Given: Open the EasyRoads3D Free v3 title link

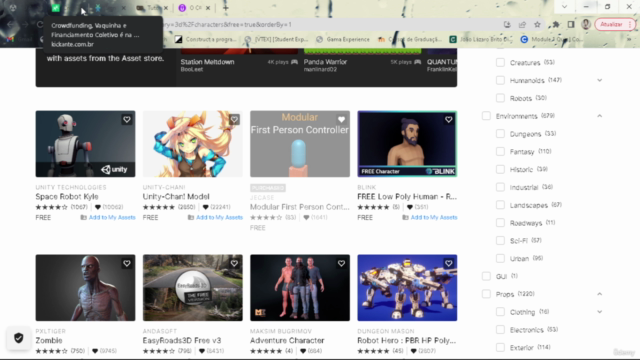Looking at the screenshot, I should (x=182, y=340).
